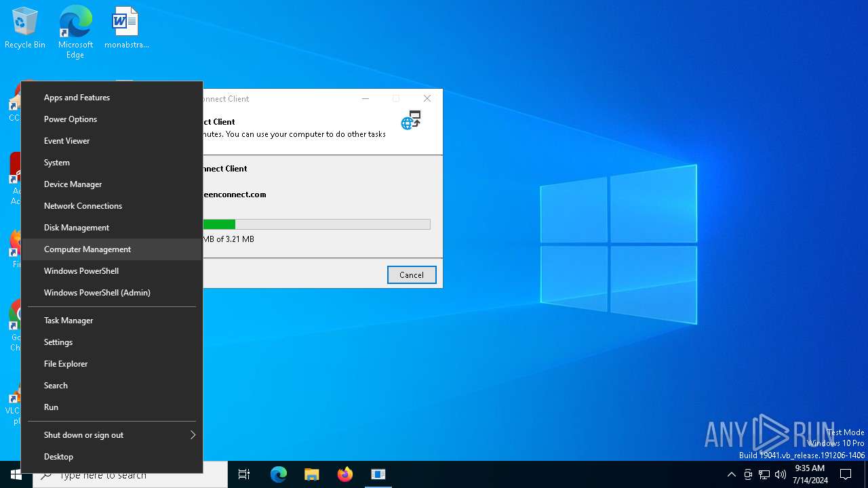Open the Run dialog entry
The image size is (868, 488).
(112, 407)
